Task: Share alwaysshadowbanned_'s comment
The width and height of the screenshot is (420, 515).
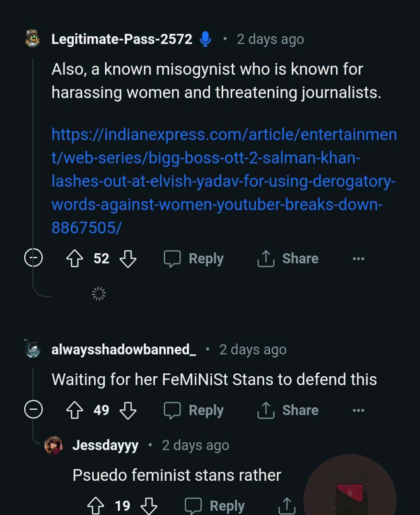Action: point(288,410)
